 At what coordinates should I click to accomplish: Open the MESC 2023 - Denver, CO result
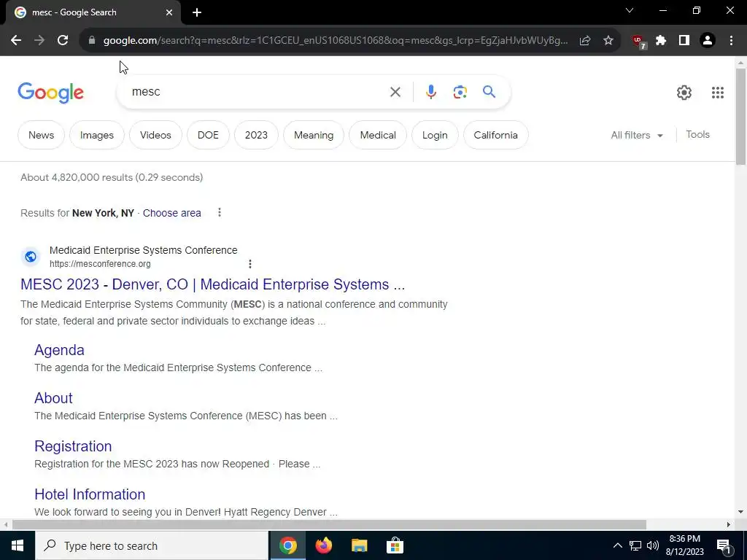click(x=212, y=284)
